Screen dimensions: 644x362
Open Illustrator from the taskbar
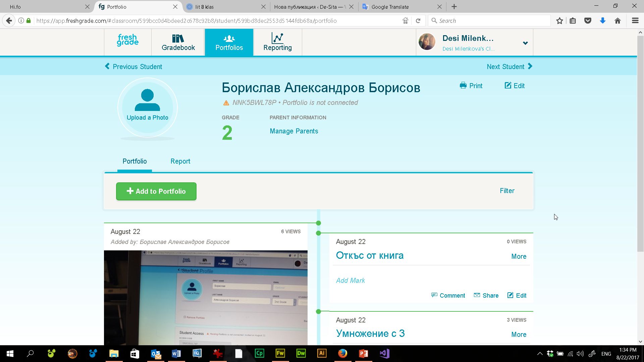tap(322, 354)
